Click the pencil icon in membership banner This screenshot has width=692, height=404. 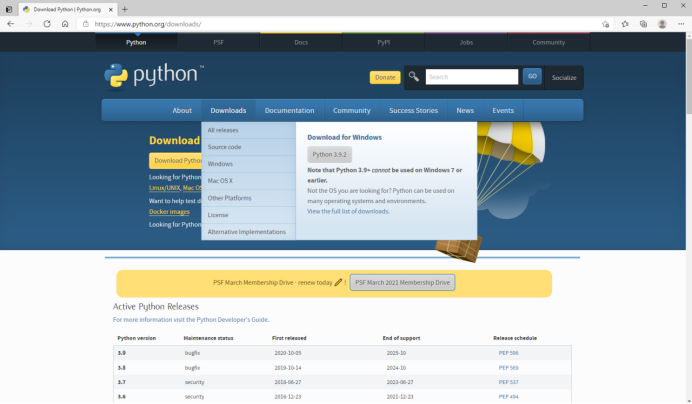coord(338,282)
